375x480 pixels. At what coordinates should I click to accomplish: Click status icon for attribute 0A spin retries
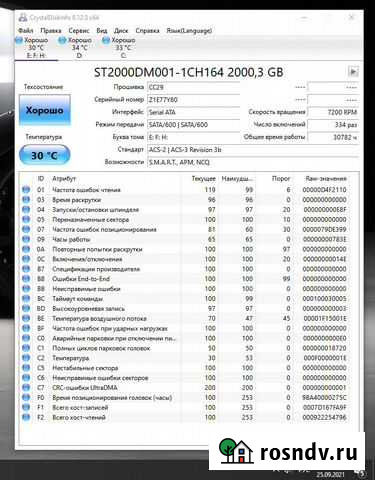click(x=26, y=249)
